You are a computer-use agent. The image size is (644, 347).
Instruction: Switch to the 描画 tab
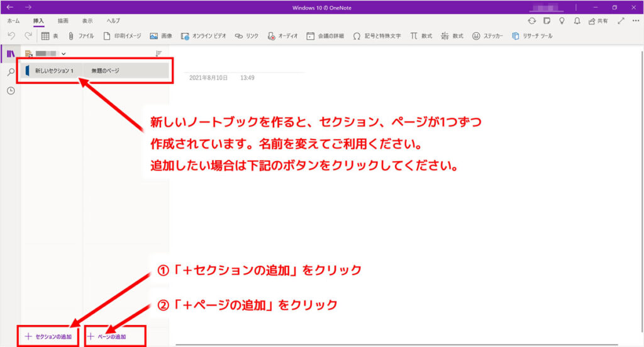63,21
